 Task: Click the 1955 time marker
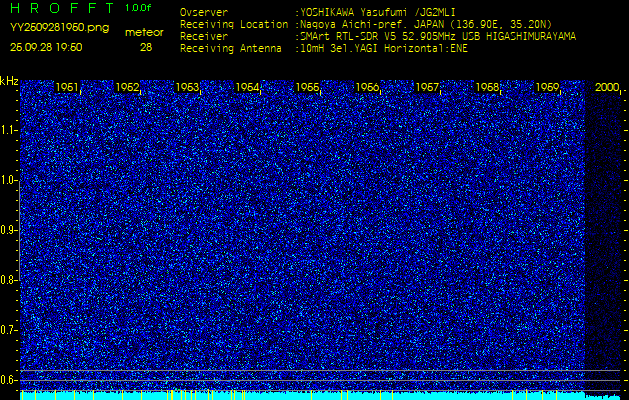coord(307,87)
